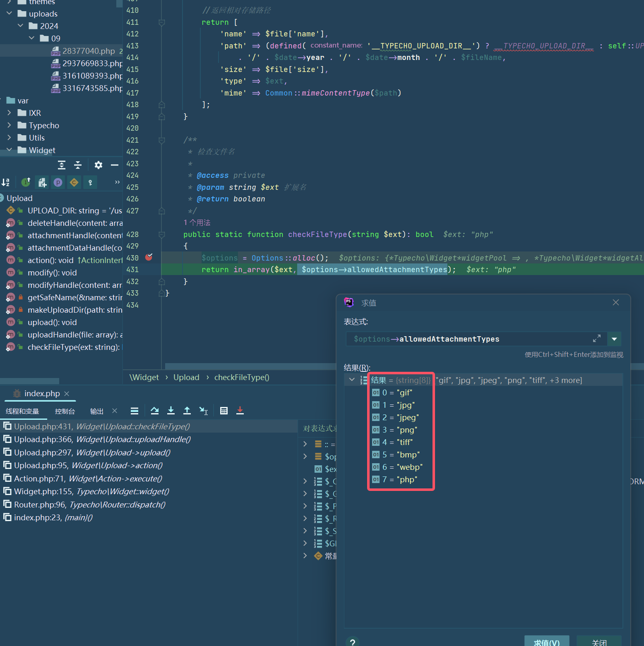644x646 pixels.
Task: Select stack frame Upload.php:297 upload()
Action: point(149,452)
